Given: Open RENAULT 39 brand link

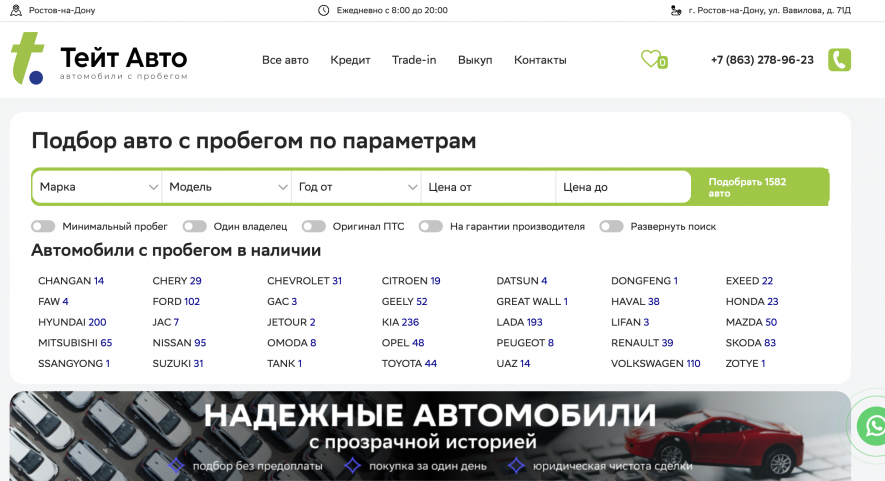Looking at the screenshot, I should pyautogui.click(x=642, y=343).
